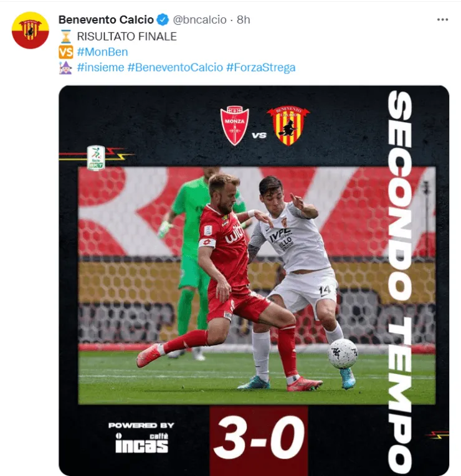
Task: Click the Serie BKT league logo
Action: (x=96, y=158)
